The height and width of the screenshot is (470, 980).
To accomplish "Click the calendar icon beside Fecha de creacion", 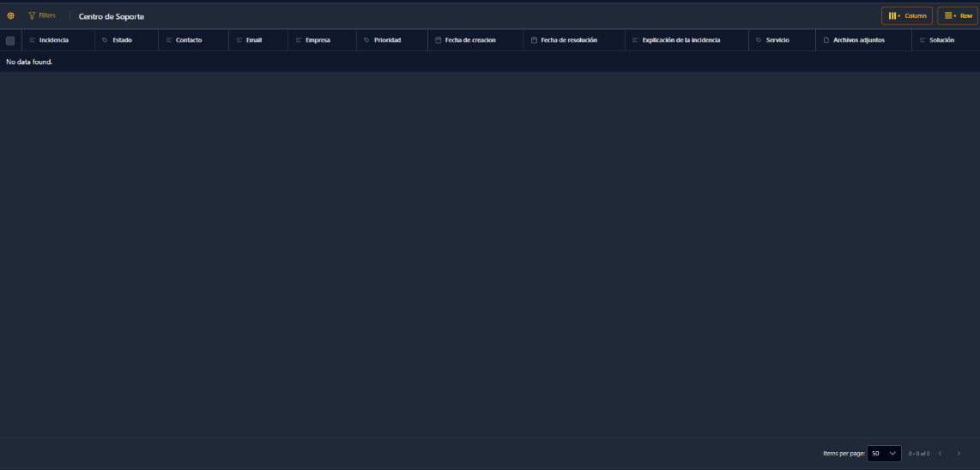I will tap(438, 40).
